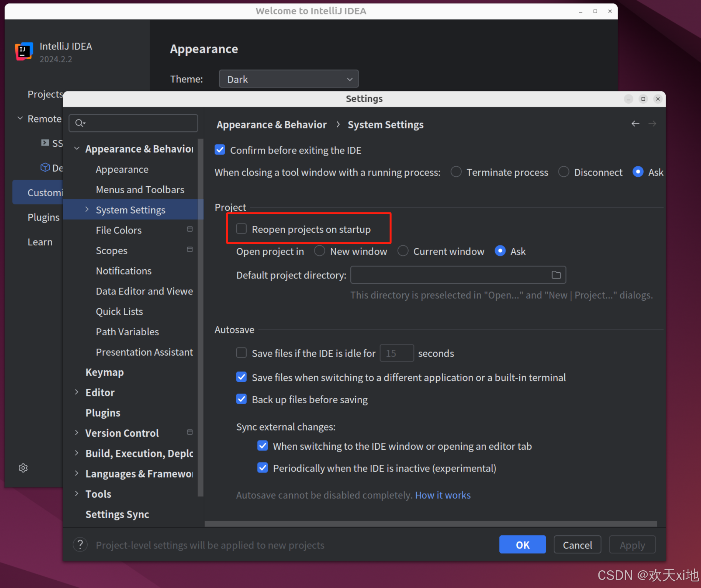Select Terminate process radio button
The image size is (701, 588).
tap(456, 172)
